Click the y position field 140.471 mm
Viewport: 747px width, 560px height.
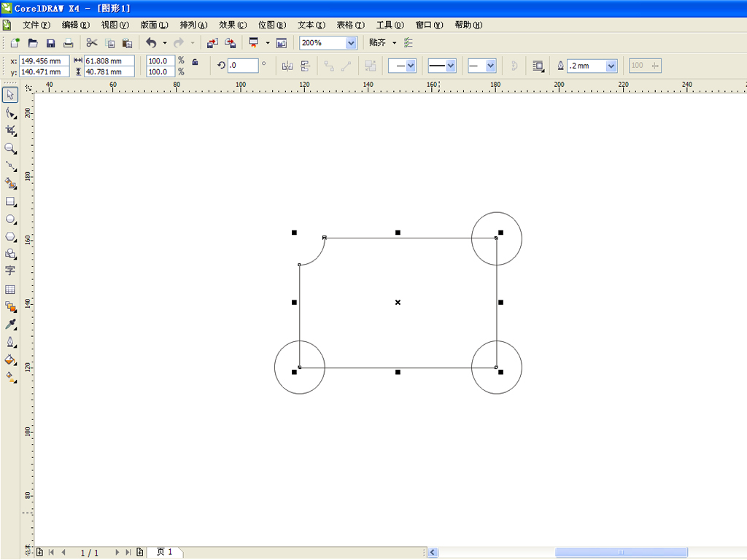click(44, 72)
